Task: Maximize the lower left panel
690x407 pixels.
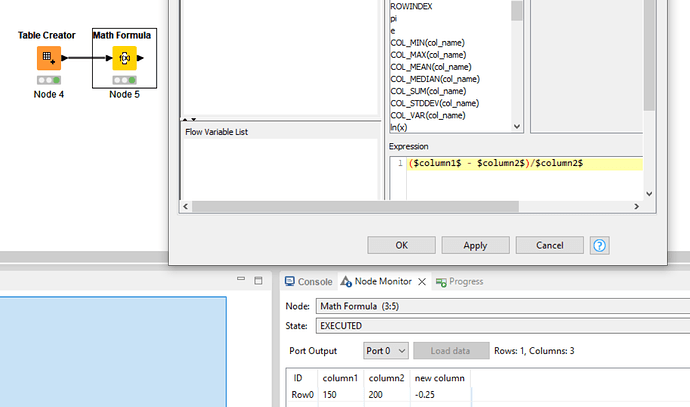Action: (x=258, y=280)
